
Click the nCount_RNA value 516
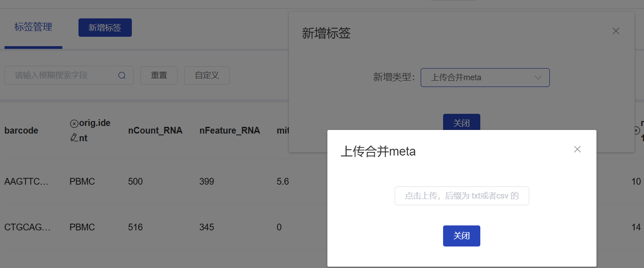135,227
